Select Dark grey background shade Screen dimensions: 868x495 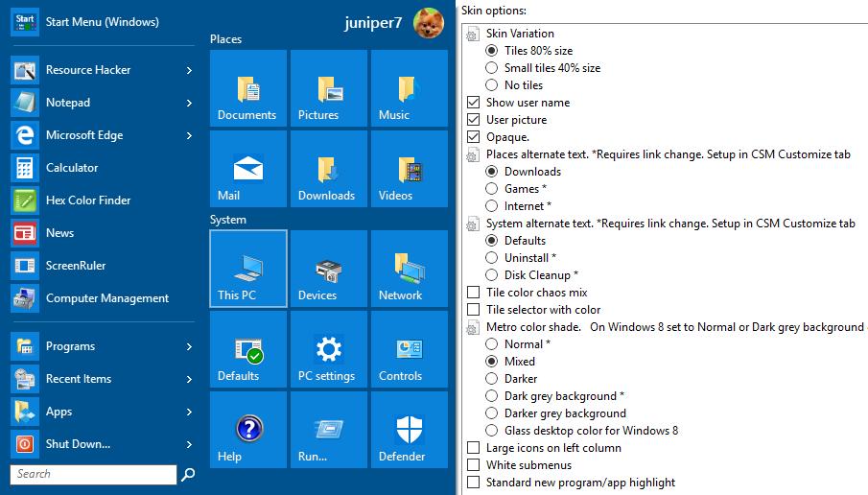492,396
